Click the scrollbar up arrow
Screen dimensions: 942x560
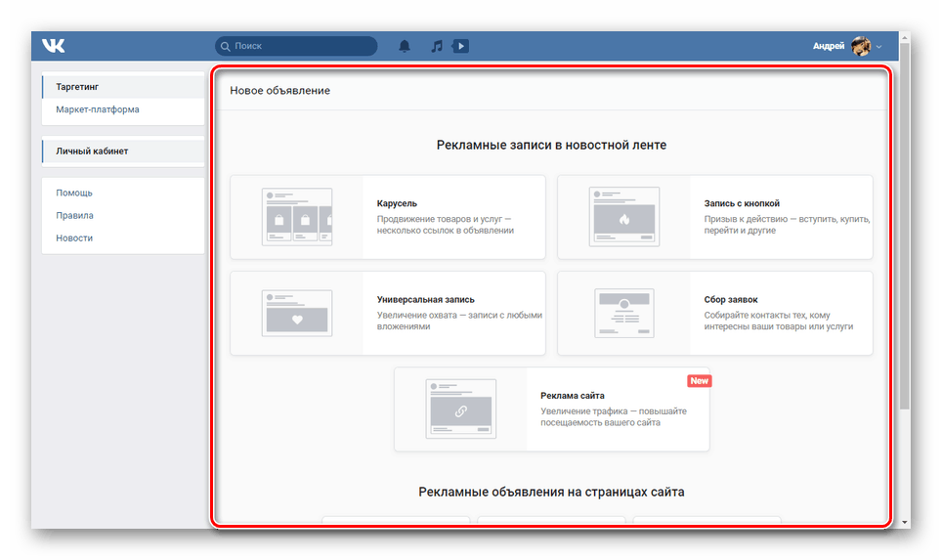(905, 37)
